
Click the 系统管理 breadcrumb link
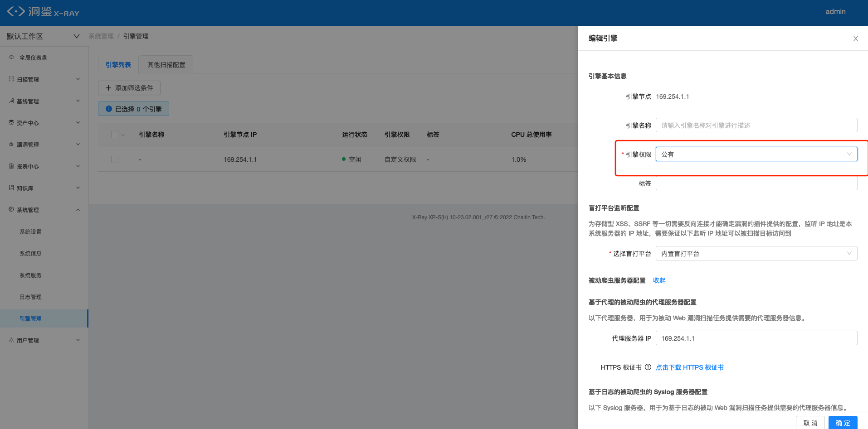tap(101, 36)
